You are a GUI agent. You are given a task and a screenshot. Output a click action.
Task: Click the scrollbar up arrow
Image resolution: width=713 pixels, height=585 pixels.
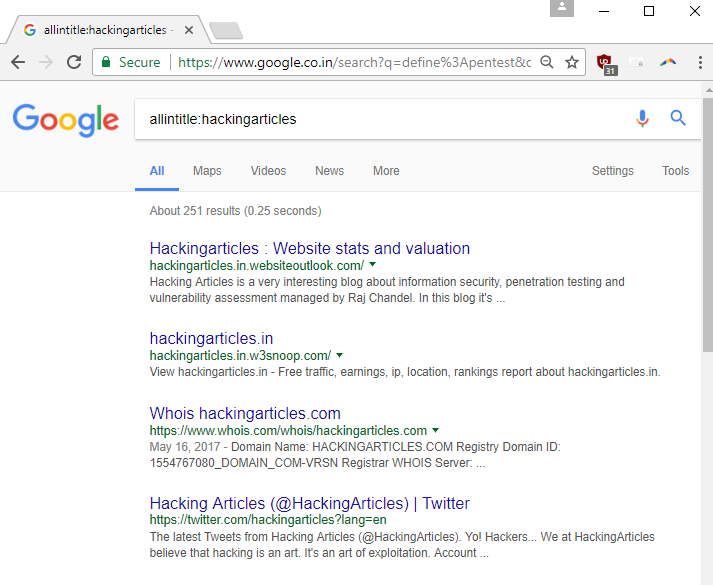click(708, 90)
